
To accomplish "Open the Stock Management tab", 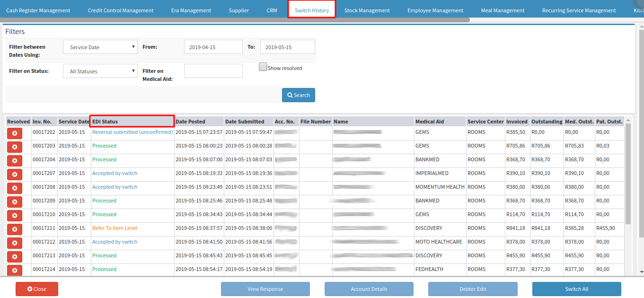I will 367,10.
